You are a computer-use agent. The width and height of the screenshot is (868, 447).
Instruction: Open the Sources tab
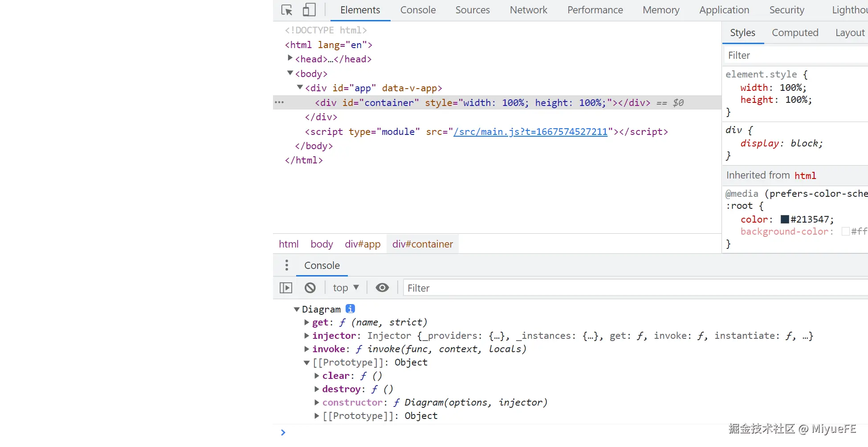473,10
